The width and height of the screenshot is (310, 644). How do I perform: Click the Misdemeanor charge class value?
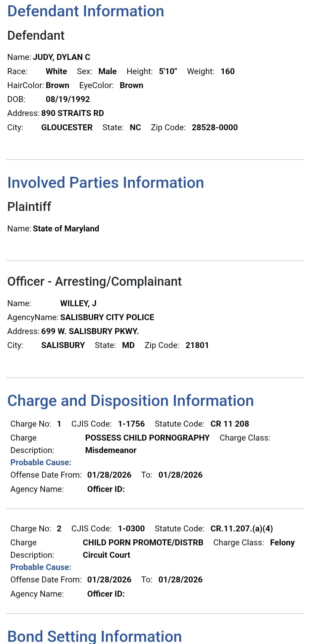click(x=111, y=450)
